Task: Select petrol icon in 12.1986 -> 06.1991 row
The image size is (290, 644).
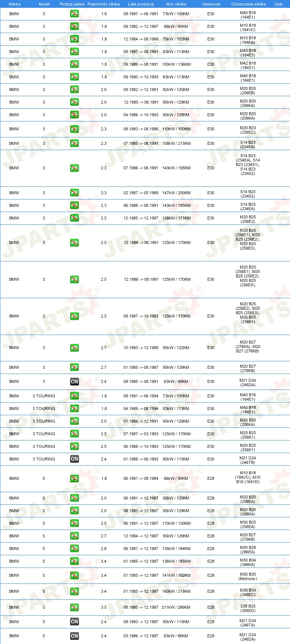Action: tap(75, 243)
